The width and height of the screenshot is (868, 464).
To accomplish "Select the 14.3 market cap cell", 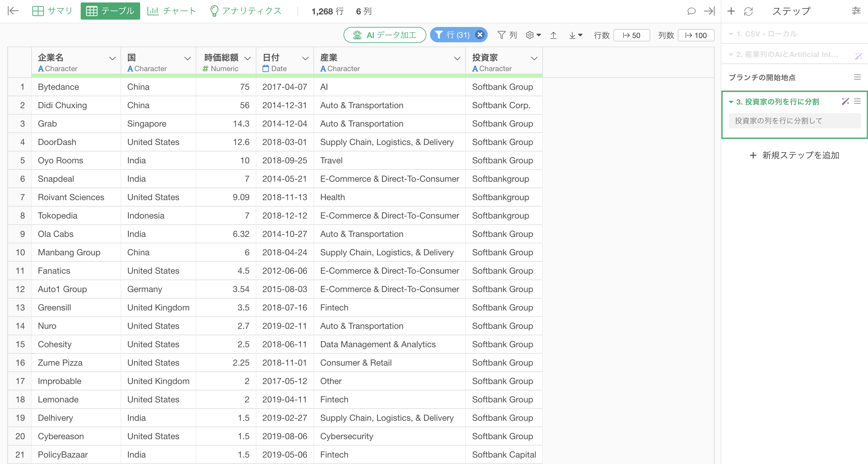I will click(x=226, y=124).
